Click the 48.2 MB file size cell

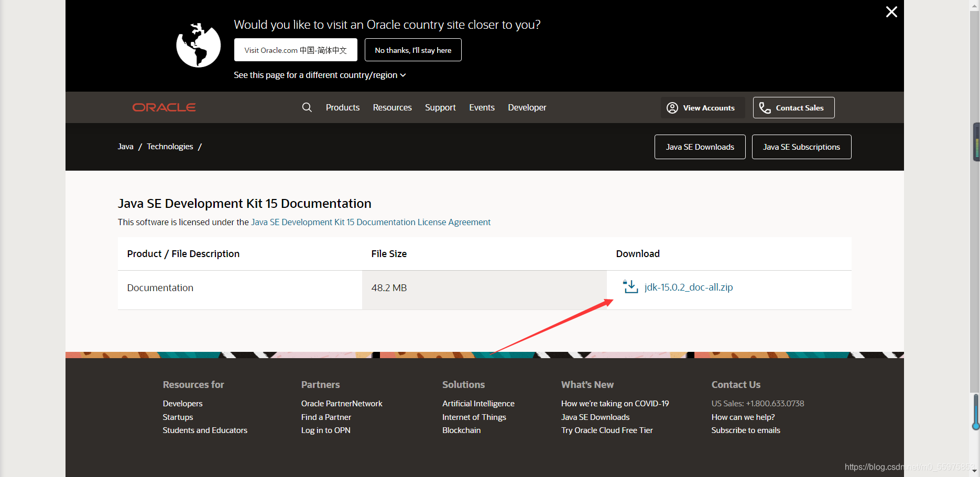click(484, 290)
